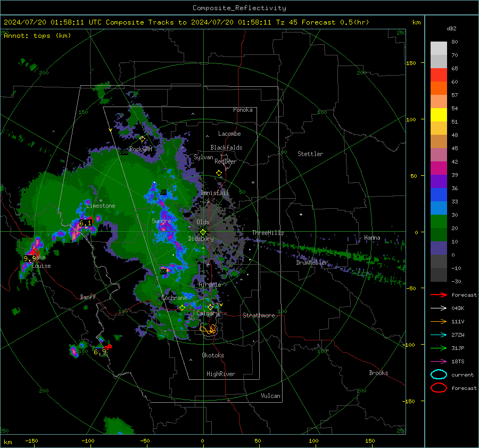Click the yellow diamond marker below RedDeer
This screenshot has width=479, height=448.
coord(219,173)
